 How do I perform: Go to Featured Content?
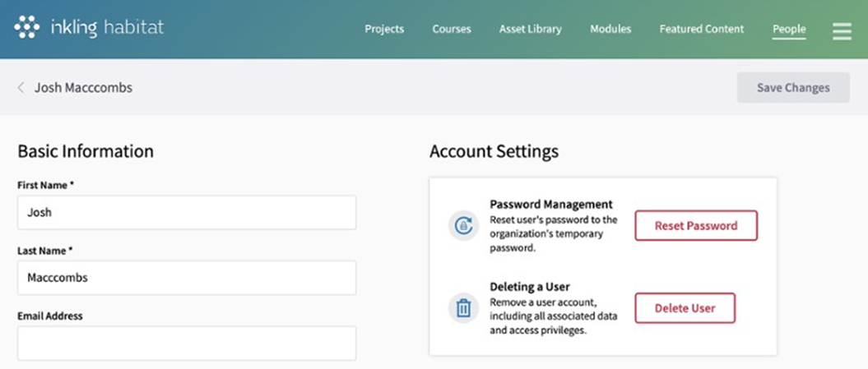[x=701, y=30]
